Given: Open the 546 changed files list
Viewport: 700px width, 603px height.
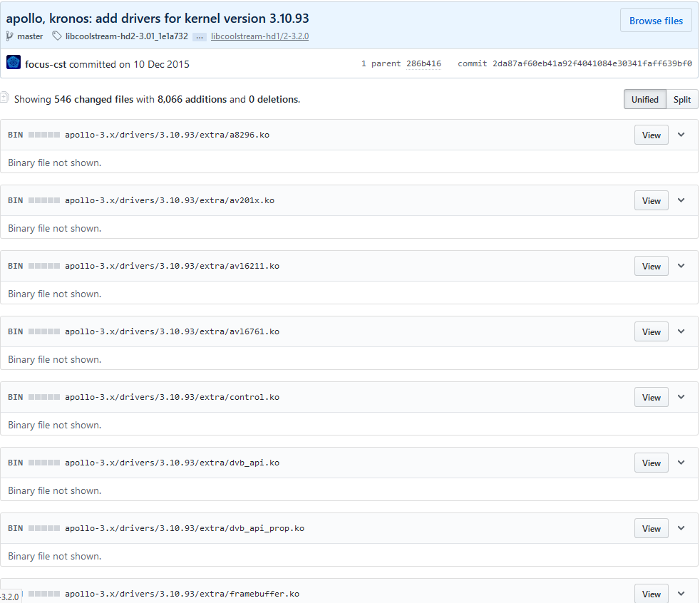Looking at the screenshot, I should (93, 100).
